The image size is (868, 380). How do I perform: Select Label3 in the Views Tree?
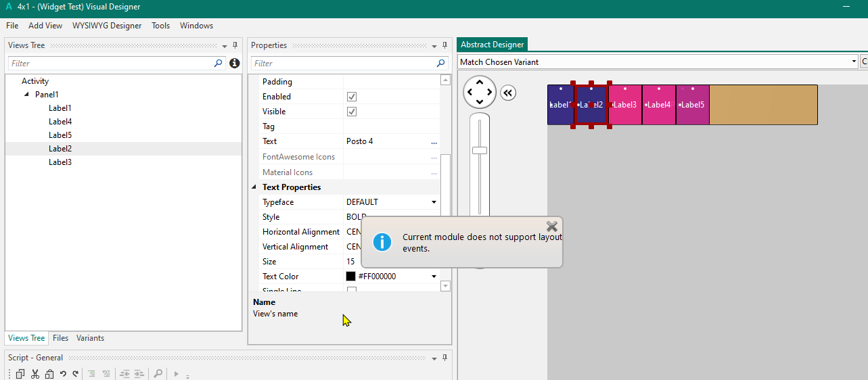[x=60, y=162]
